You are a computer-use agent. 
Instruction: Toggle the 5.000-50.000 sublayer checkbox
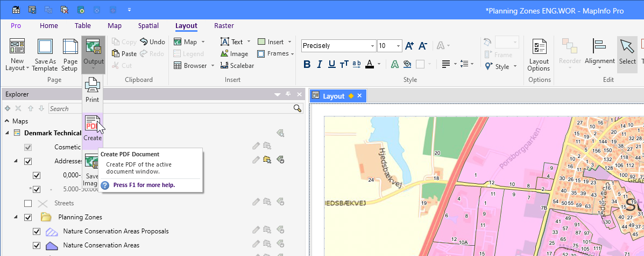tap(37, 189)
